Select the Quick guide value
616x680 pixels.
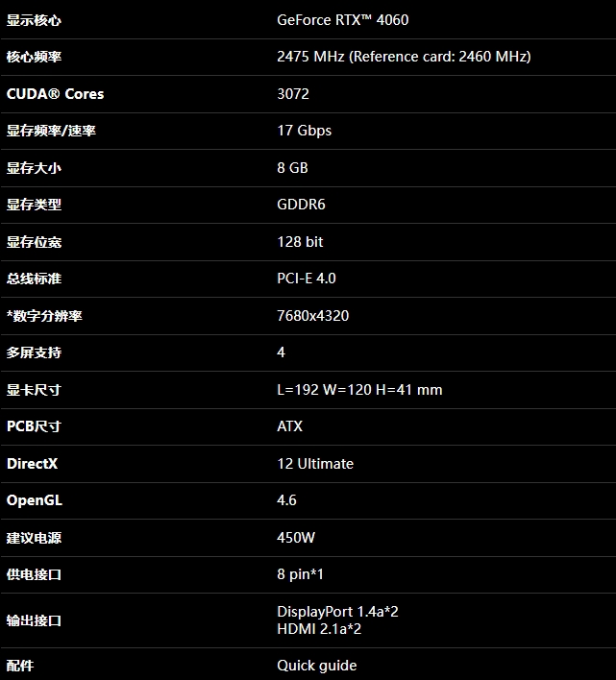click(x=317, y=666)
